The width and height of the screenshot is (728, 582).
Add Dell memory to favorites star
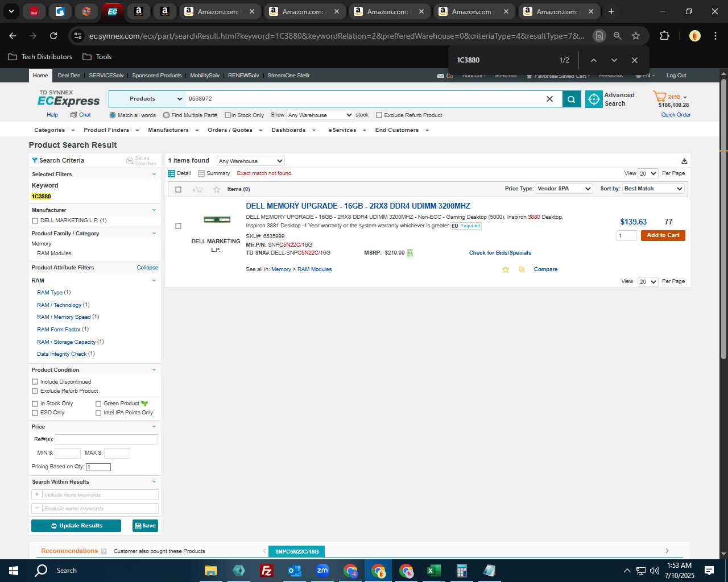click(x=505, y=269)
